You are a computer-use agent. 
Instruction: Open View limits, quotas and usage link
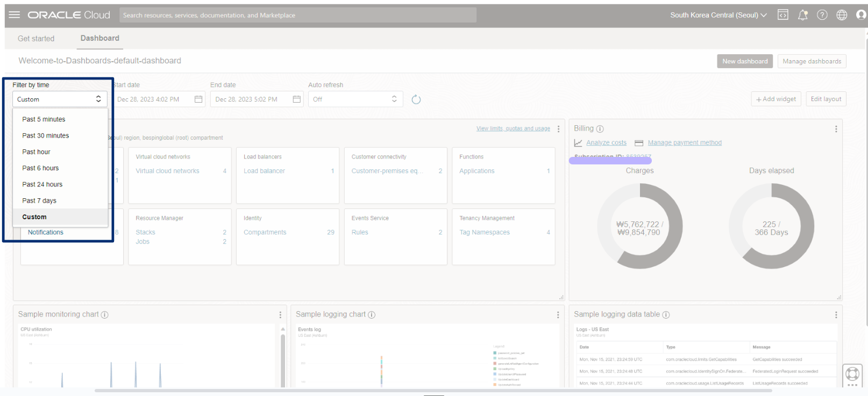coord(513,129)
